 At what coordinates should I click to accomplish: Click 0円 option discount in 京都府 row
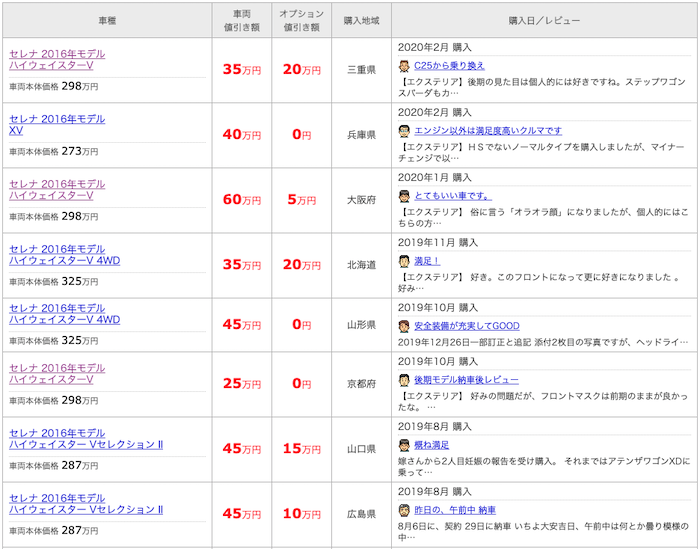point(302,383)
